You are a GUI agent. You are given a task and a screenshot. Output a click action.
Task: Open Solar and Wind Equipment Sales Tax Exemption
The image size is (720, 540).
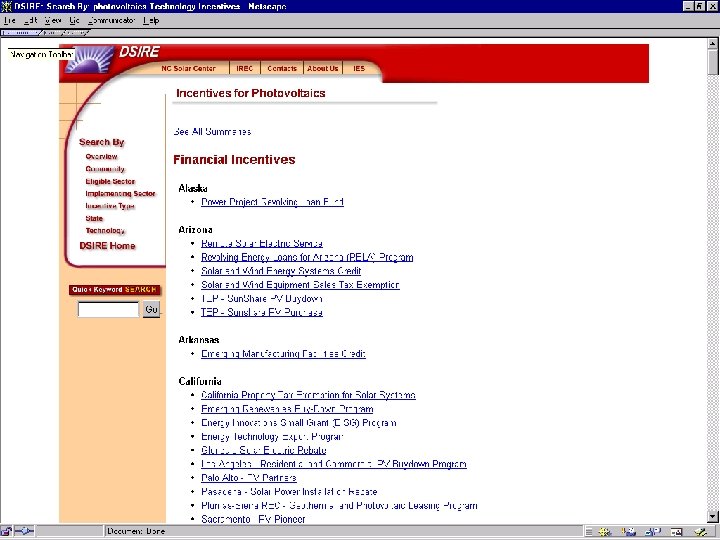(x=300, y=285)
